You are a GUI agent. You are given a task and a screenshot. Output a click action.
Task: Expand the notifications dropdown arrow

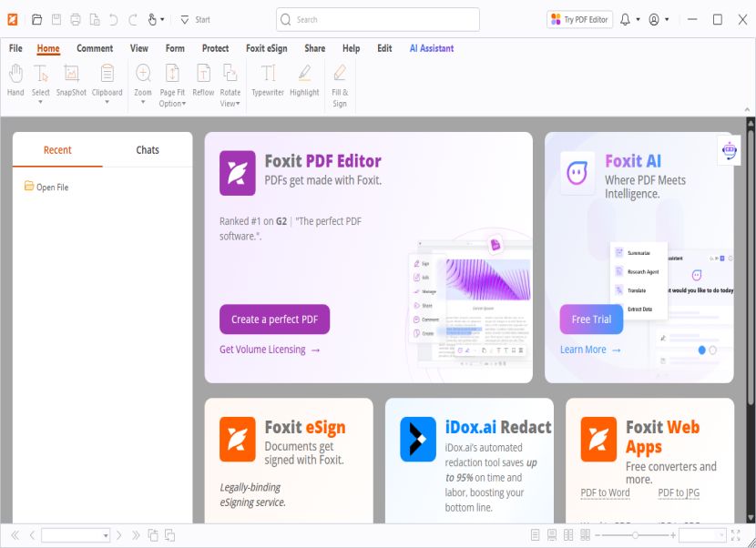click(x=638, y=20)
